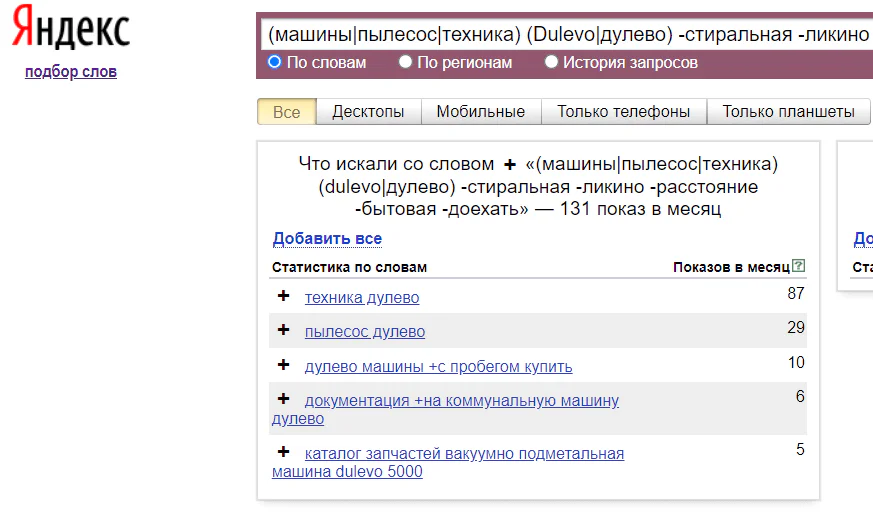Switch to the Все tab
Screen dimensions: 873x522
(x=287, y=112)
